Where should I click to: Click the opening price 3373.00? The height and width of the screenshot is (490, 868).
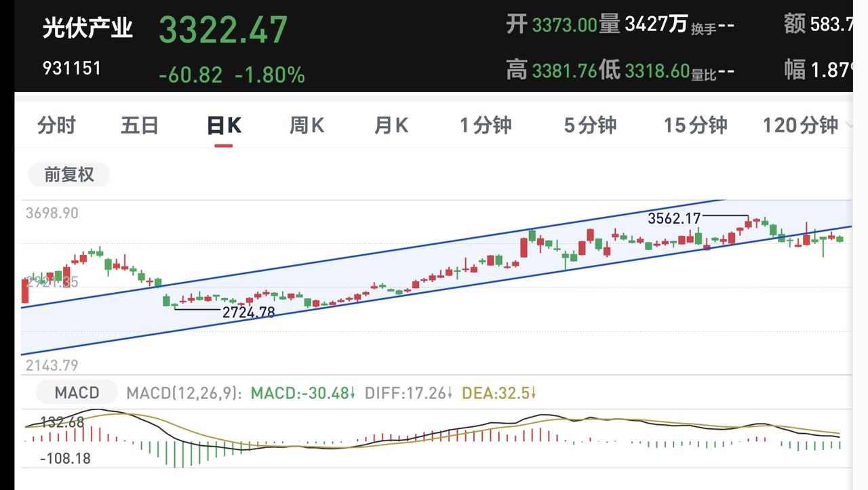[564, 26]
